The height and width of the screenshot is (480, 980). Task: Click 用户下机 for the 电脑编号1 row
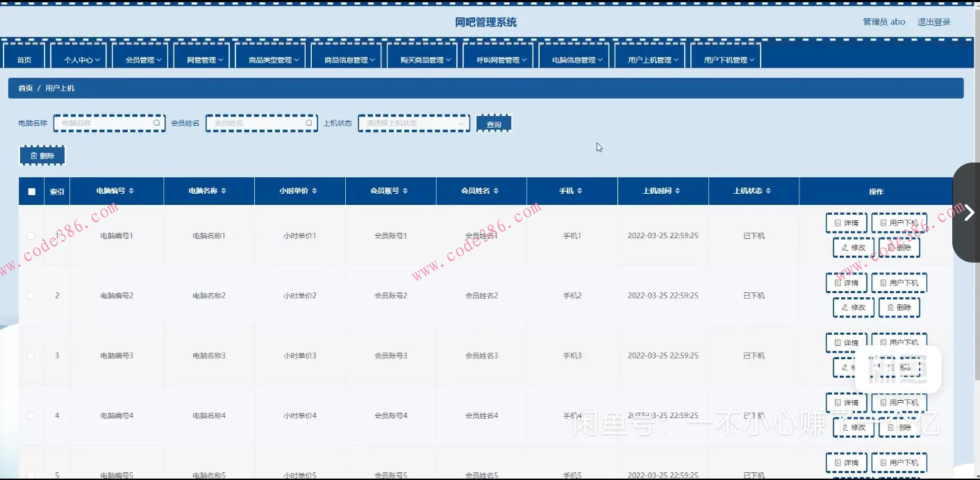click(x=899, y=223)
